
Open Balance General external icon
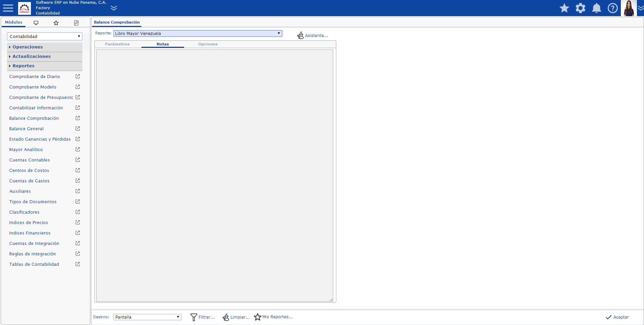(x=78, y=129)
